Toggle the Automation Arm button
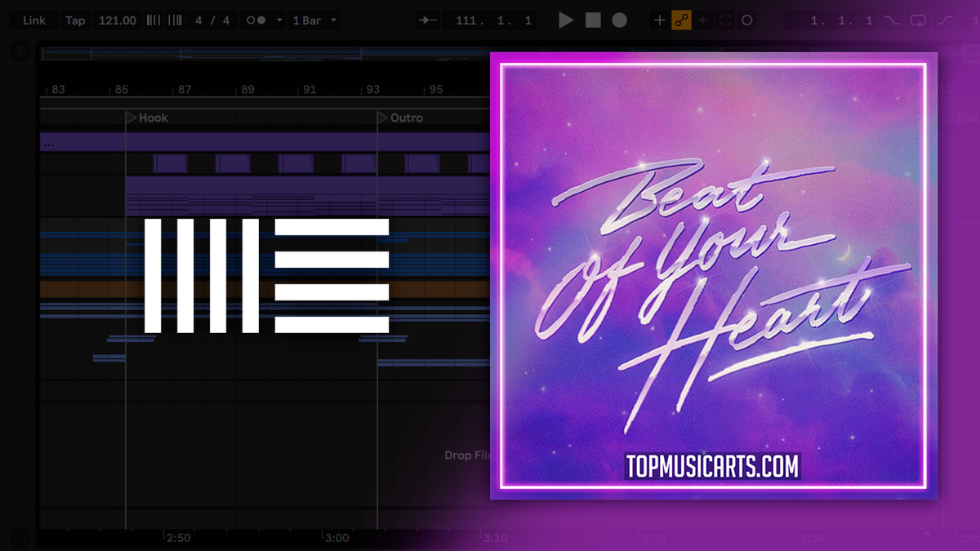980x551 pixels. [681, 20]
